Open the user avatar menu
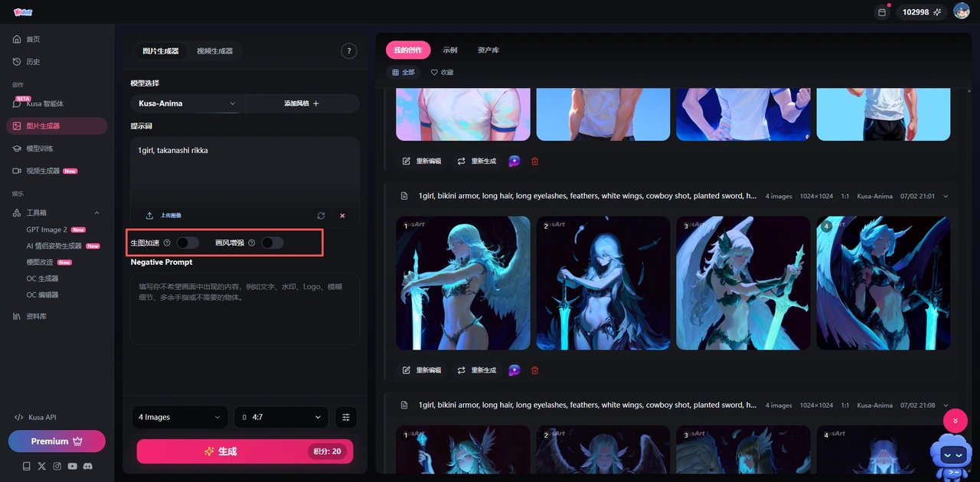Image resolution: width=980 pixels, height=482 pixels. (962, 11)
